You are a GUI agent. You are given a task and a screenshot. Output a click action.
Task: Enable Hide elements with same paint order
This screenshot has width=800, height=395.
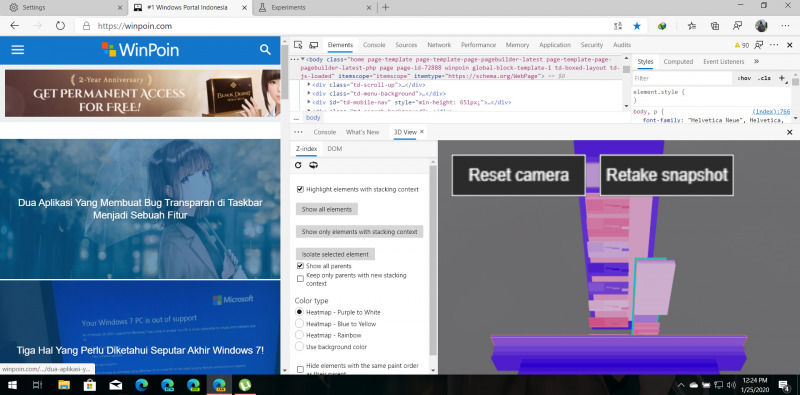click(301, 368)
